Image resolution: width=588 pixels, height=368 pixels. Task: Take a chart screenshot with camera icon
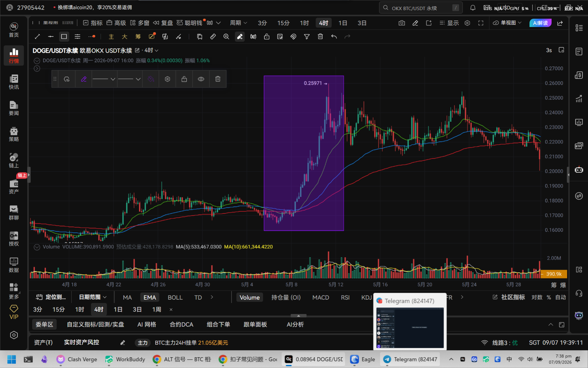(402, 23)
